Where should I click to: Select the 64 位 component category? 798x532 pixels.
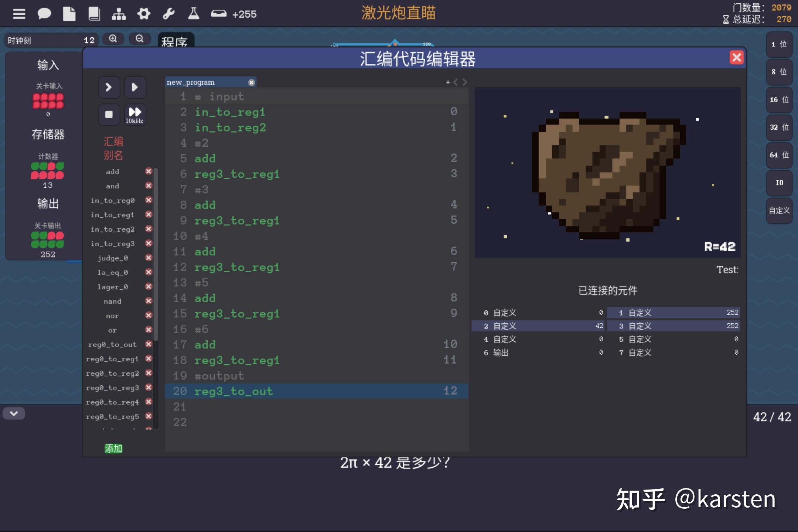(779, 155)
